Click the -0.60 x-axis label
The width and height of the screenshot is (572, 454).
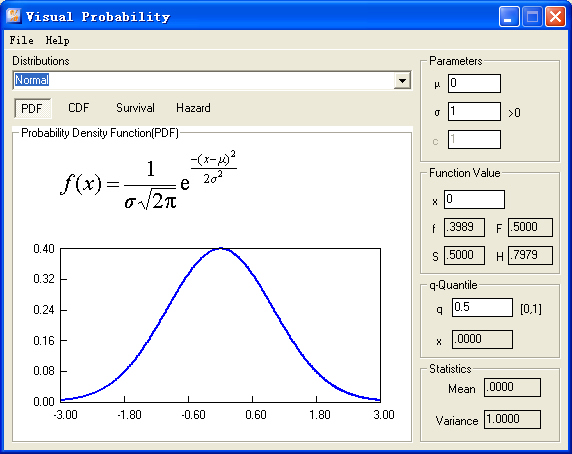(x=193, y=415)
